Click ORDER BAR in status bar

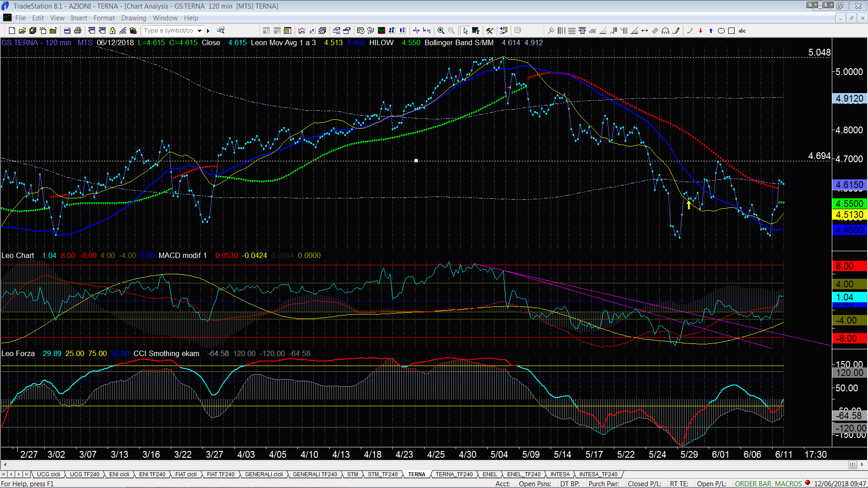tap(753, 484)
